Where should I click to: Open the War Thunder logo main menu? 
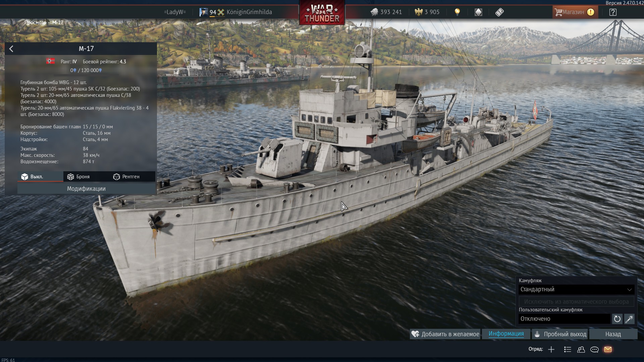(322, 13)
